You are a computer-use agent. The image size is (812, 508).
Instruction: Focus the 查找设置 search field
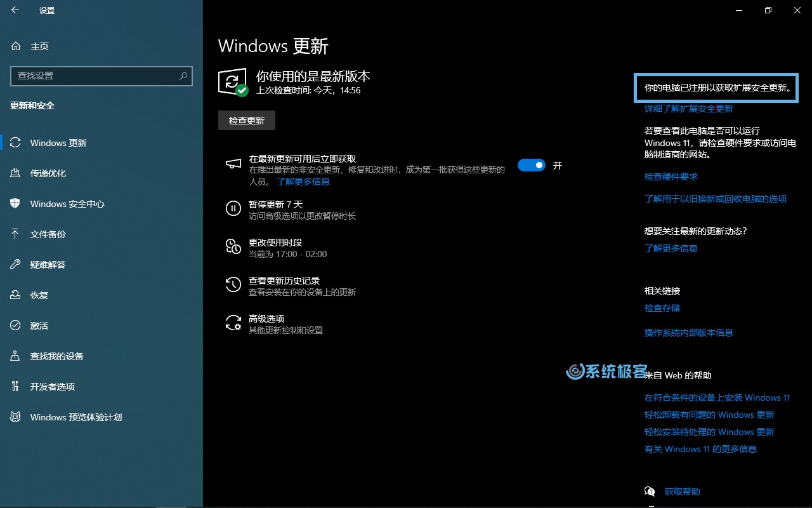(101, 76)
